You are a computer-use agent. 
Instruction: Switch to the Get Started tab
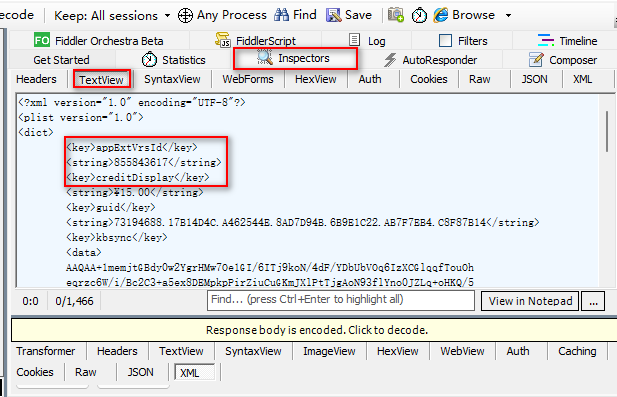point(61,60)
